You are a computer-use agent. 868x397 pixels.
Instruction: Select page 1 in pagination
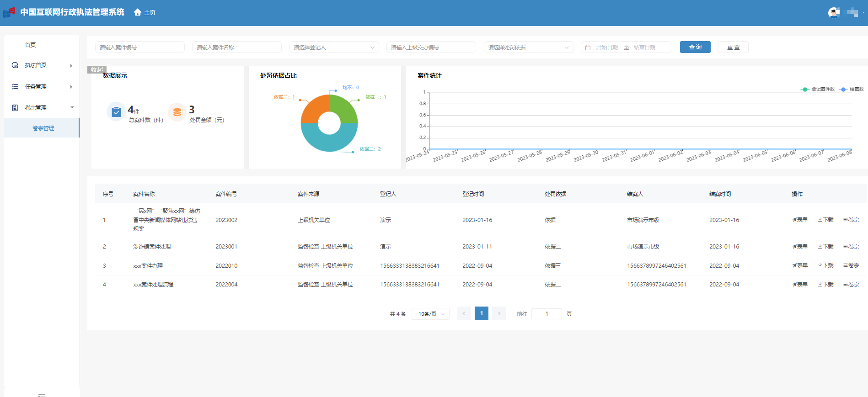point(482,313)
